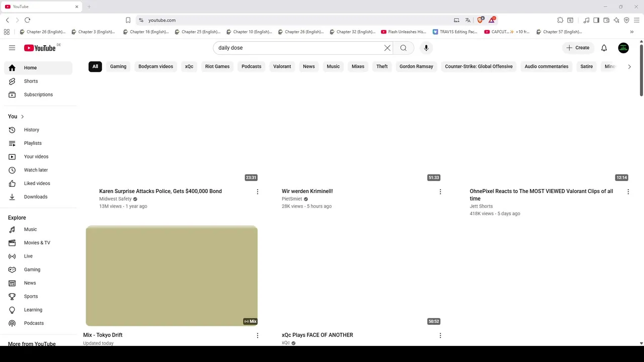Open the Jett Shorts channel link

click(x=481, y=206)
